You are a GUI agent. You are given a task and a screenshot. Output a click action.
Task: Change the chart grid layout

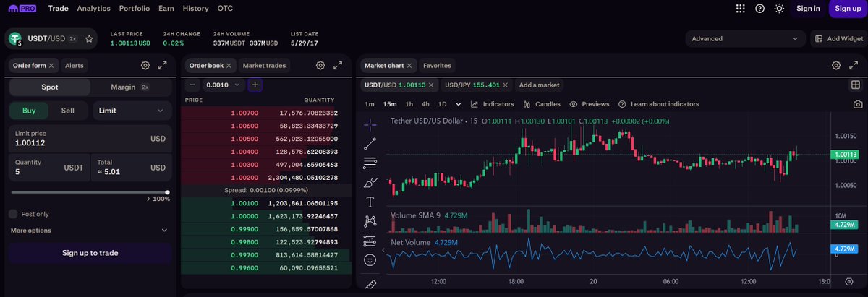click(x=854, y=85)
